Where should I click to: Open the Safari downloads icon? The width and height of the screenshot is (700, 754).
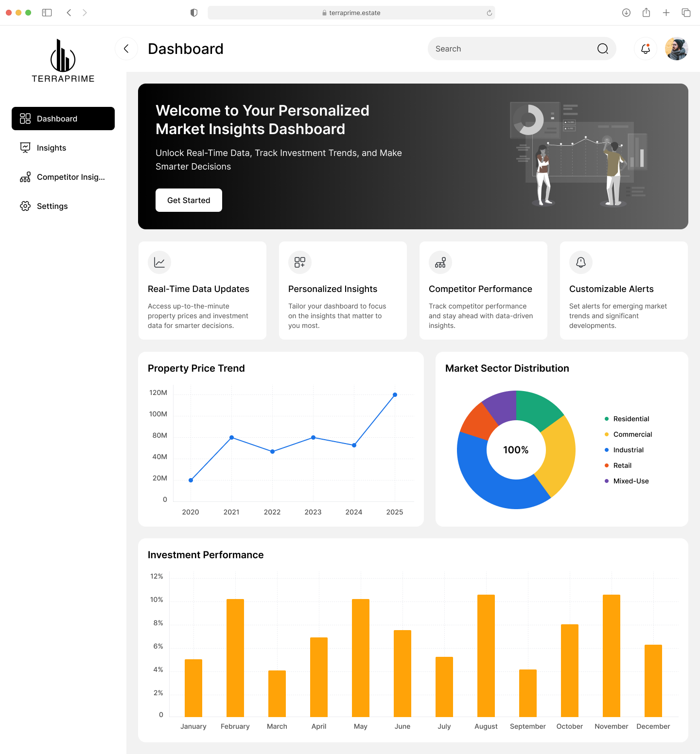(627, 13)
